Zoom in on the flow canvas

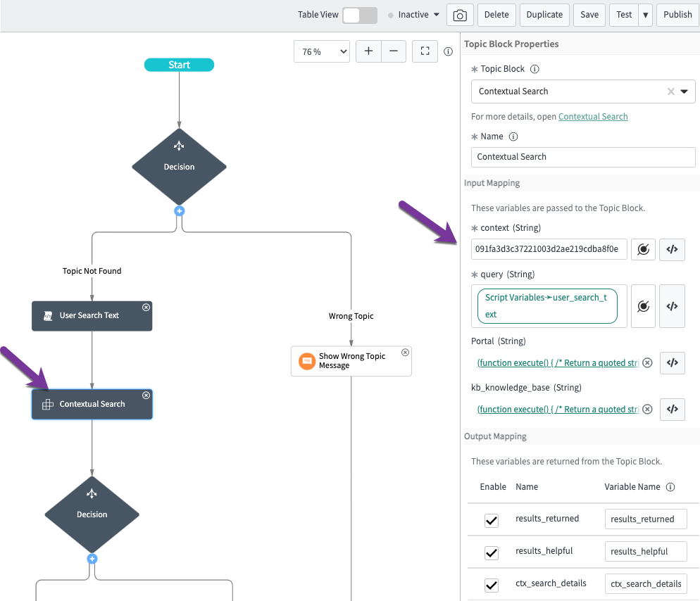368,51
